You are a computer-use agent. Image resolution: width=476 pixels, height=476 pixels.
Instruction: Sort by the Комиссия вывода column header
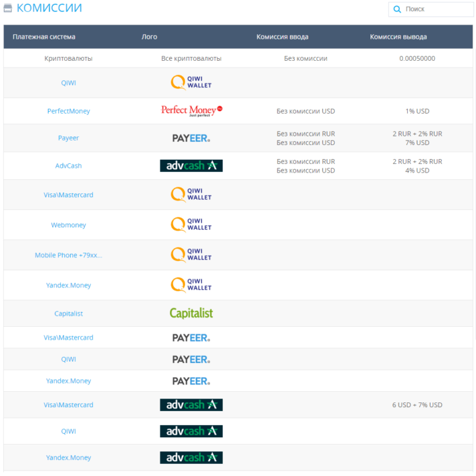click(398, 37)
